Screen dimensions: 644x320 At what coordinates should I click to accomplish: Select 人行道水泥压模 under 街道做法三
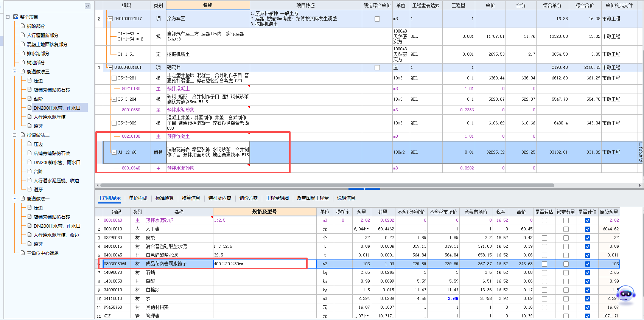(x=50, y=117)
